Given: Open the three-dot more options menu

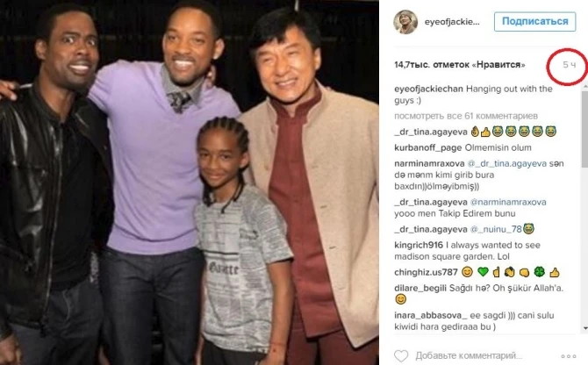Looking at the screenshot, I should coord(569,356).
